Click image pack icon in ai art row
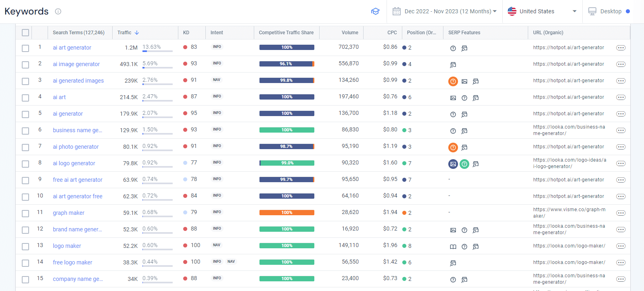The height and width of the screenshot is (291, 644). point(453,98)
